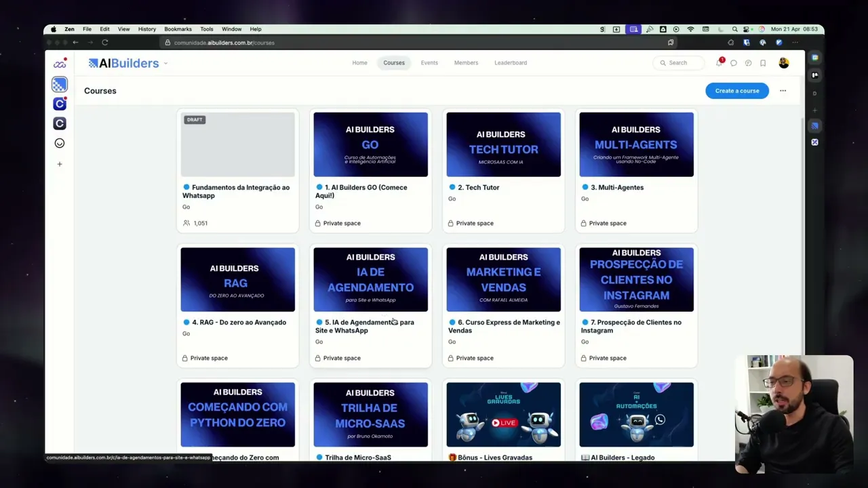Click the browser URL address bar

click(x=417, y=42)
